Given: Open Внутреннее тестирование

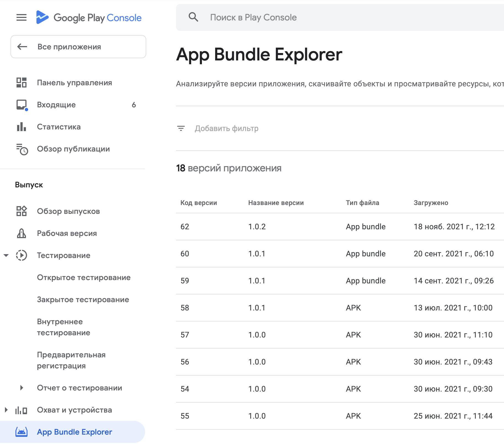Looking at the screenshot, I should (x=64, y=327).
